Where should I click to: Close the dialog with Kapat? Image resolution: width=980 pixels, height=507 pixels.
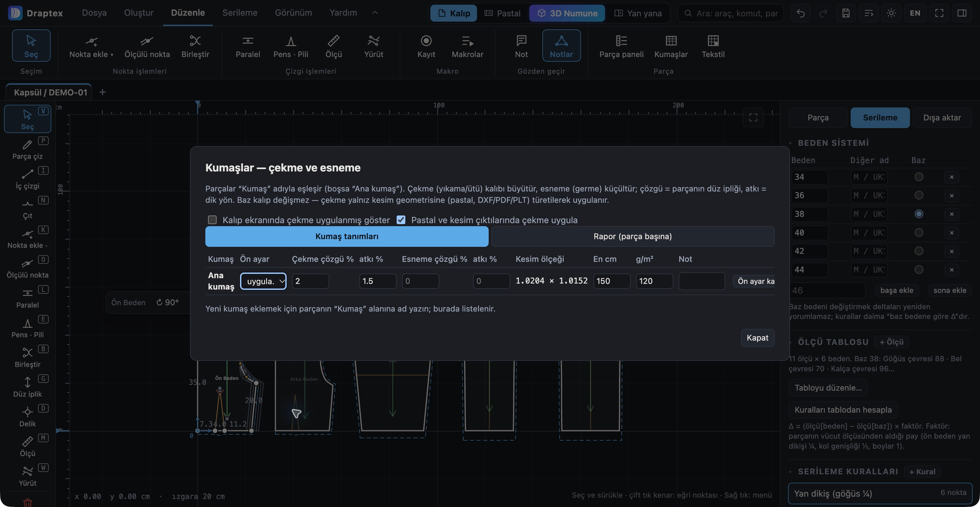point(757,338)
